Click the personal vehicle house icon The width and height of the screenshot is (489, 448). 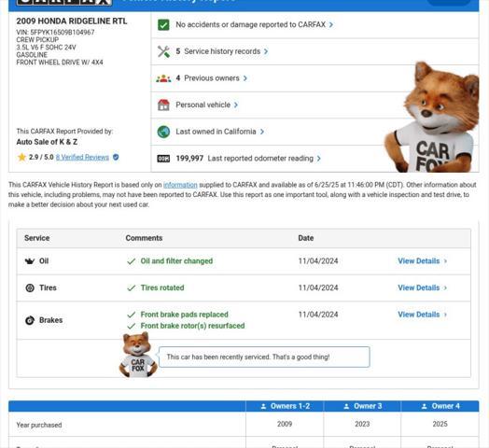tap(163, 105)
